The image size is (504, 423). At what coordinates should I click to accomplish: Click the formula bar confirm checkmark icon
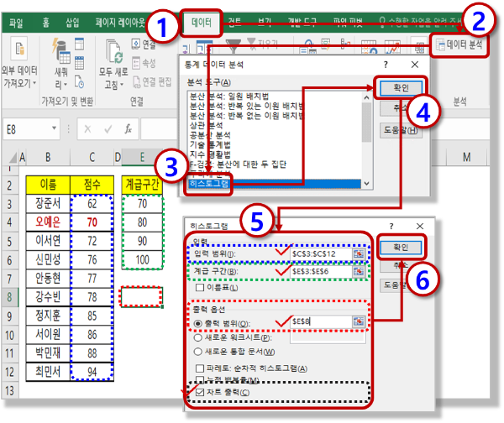[x=108, y=129]
